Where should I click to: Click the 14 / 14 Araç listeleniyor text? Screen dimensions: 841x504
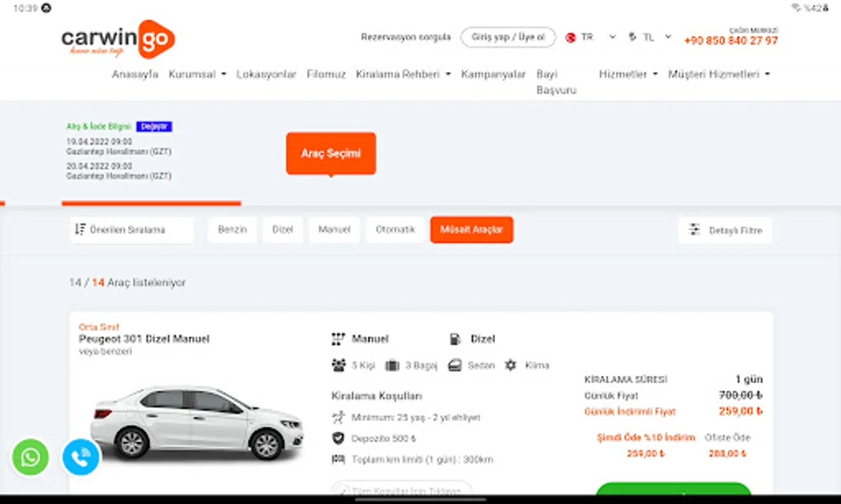click(x=127, y=282)
